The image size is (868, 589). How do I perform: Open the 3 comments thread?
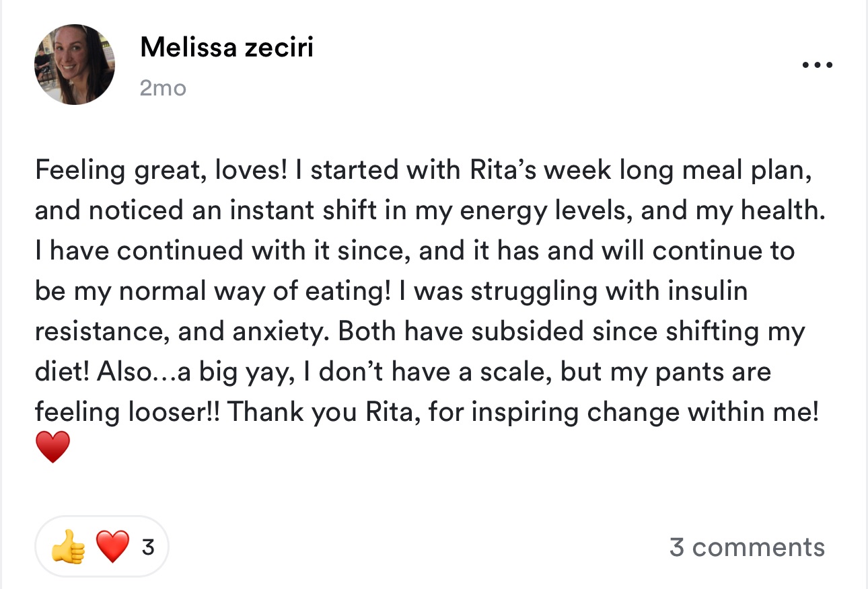pyautogui.click(x=747, y=547)
